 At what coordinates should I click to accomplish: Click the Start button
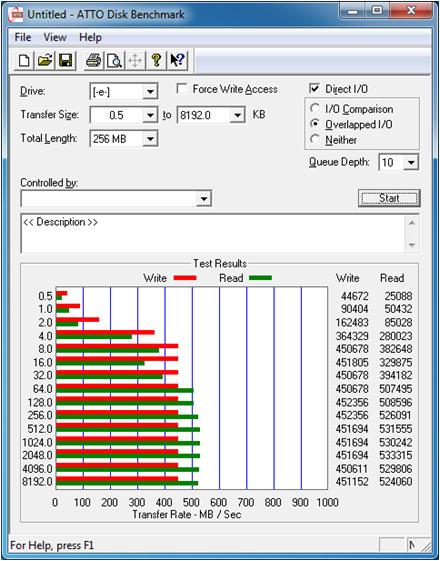coord(389,198)
